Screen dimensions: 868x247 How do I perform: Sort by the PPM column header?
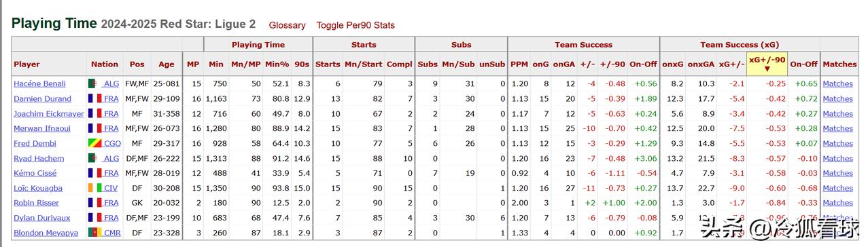coord(519,64)
